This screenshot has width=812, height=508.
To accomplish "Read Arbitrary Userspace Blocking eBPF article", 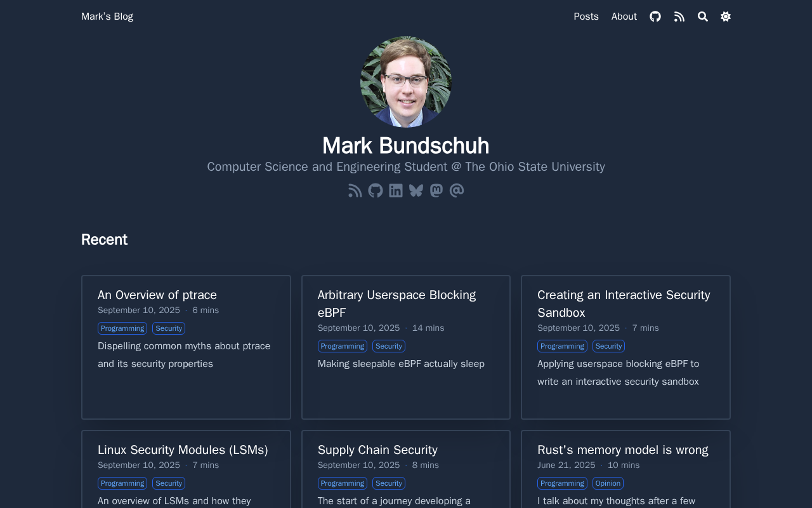I will click(x=396, y=304).
